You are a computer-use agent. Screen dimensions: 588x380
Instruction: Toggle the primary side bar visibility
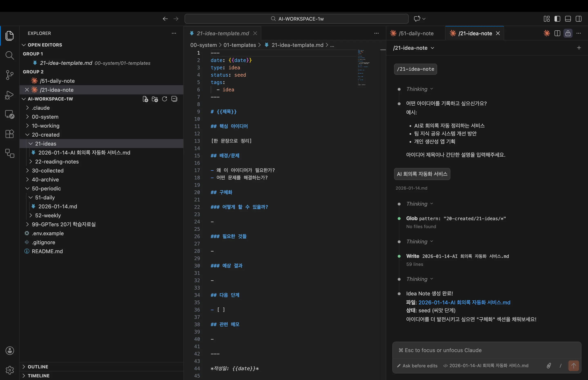point(557,19)
